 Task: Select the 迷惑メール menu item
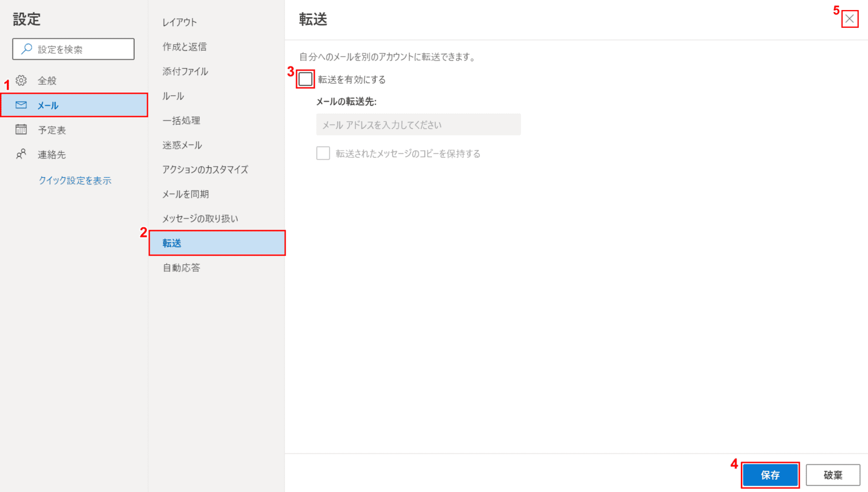pyautogui.click(x=182, y=145)
